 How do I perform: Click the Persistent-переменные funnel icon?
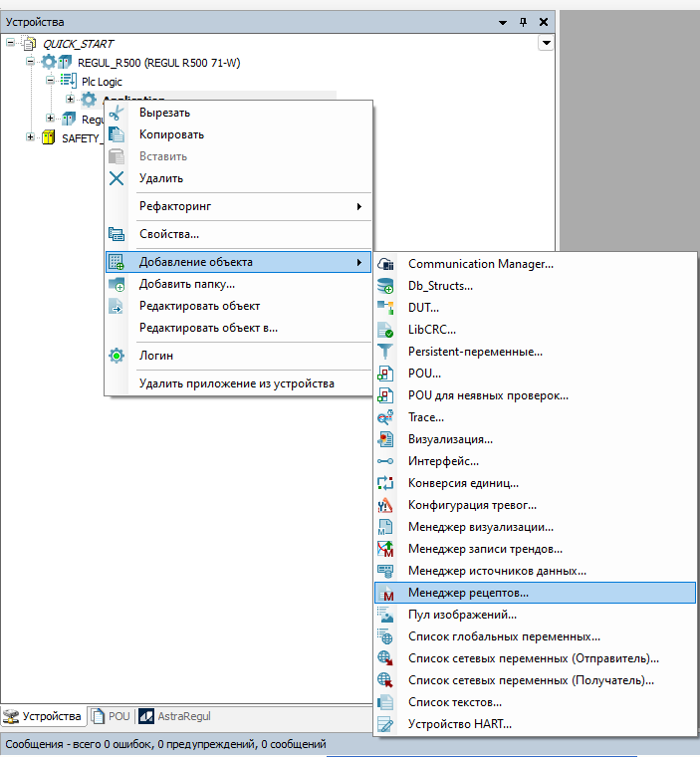click(385, 352)
